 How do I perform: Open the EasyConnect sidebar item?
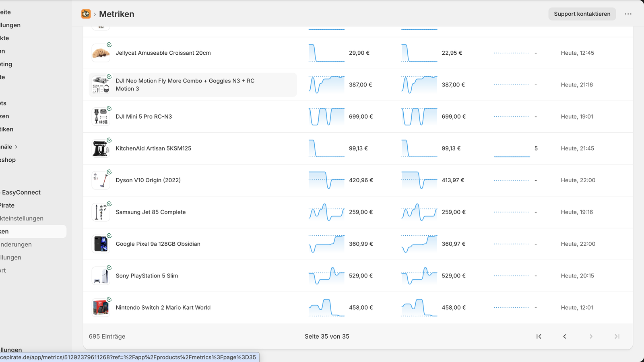(21, 192)
